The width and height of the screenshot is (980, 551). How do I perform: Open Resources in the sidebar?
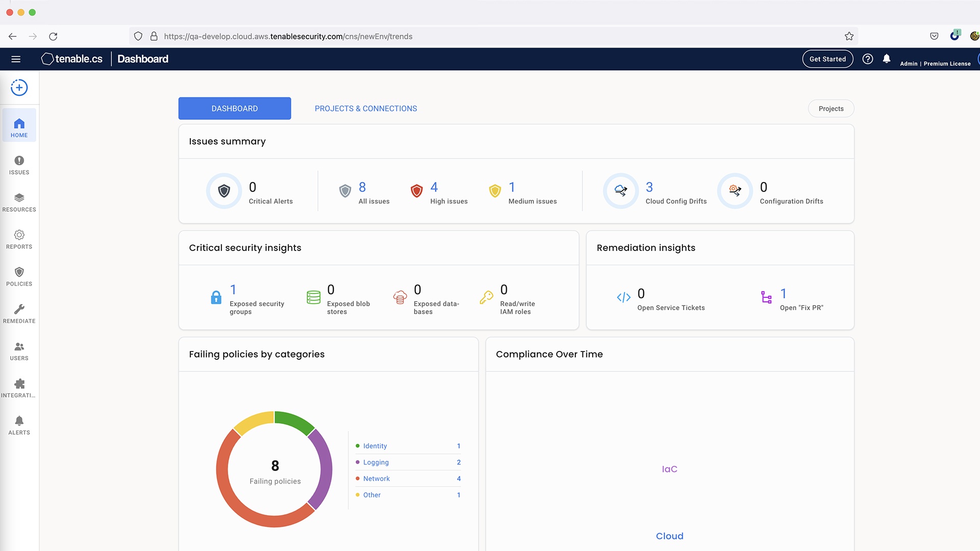click(x=19, y=203)
